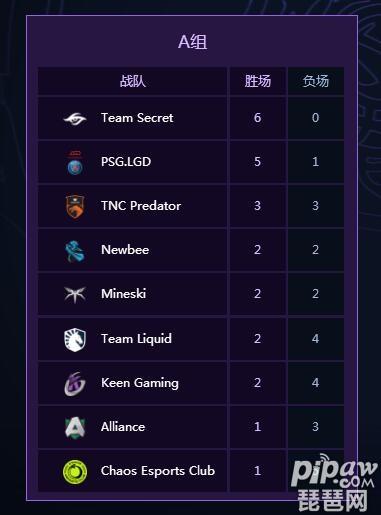Click the Newbee blue logo
Image resolution: width=381 pixels, height=515 pixels.
click(75, 251)
